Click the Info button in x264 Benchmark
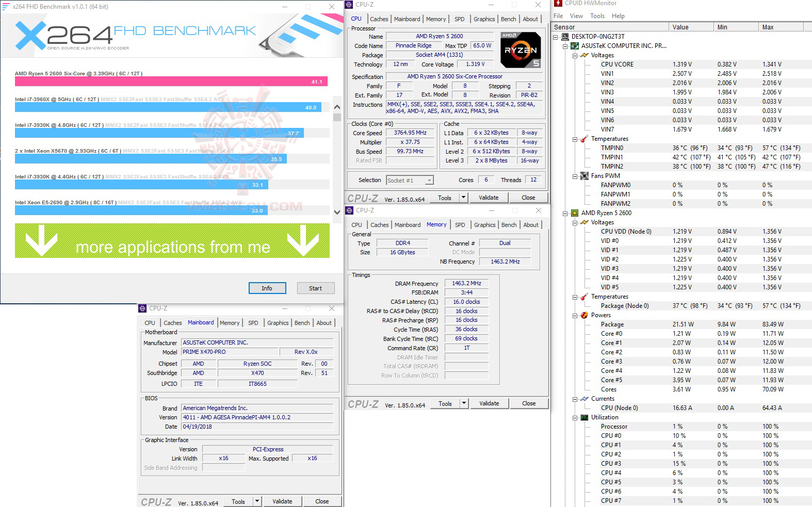 coord(267,288)
